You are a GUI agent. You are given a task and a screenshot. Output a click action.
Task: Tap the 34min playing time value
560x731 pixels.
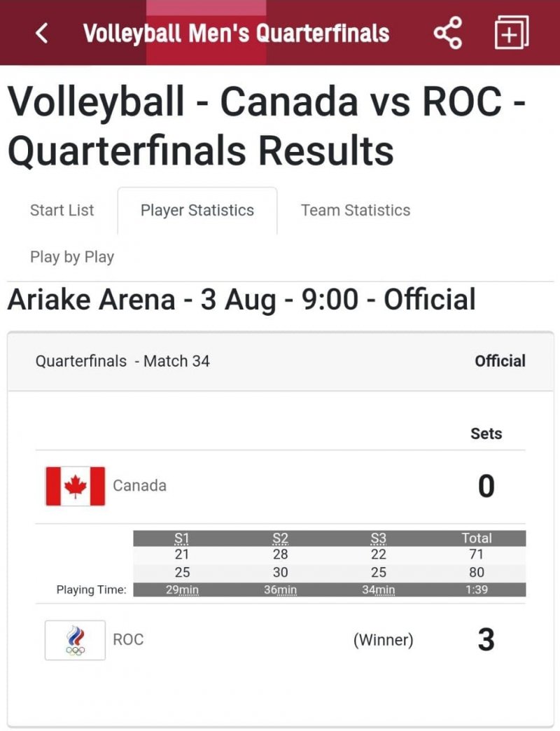pyautogui.click(x=378, y=590)
